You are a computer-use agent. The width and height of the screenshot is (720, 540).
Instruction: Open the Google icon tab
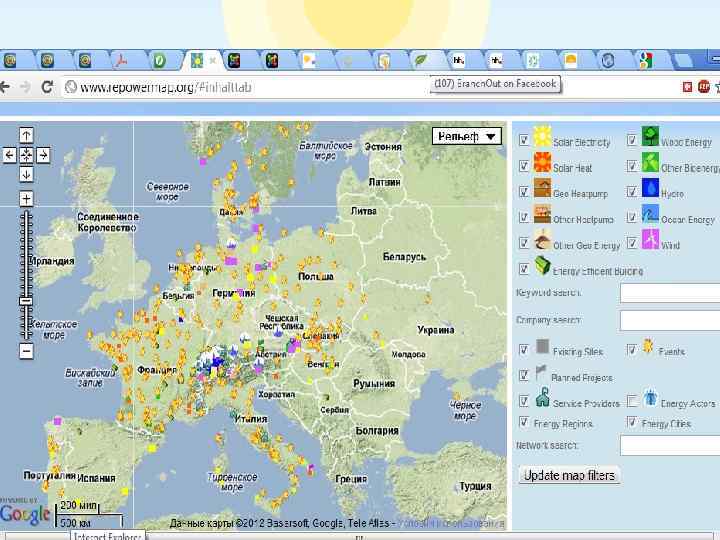646,61
